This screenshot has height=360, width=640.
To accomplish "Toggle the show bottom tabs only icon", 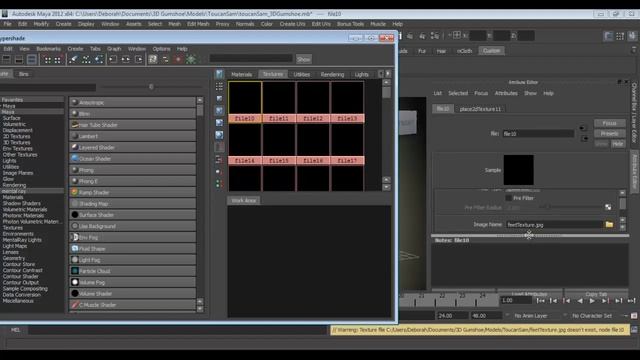I will (x=19, y=60).
